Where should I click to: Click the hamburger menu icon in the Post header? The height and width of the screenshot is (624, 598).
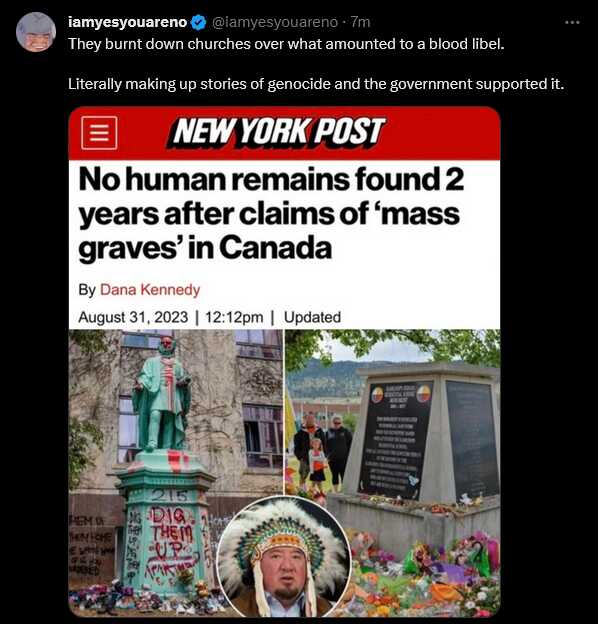click(x=99, y=133)
